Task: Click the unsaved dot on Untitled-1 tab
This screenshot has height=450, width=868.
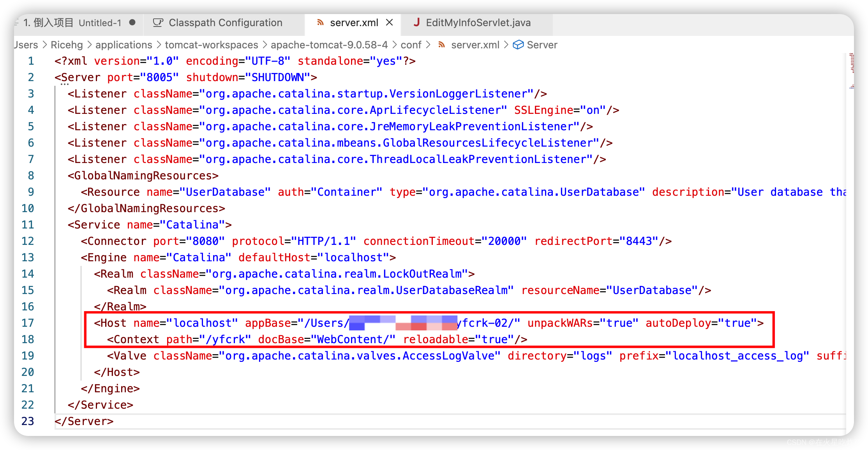Action: (132, 23)
